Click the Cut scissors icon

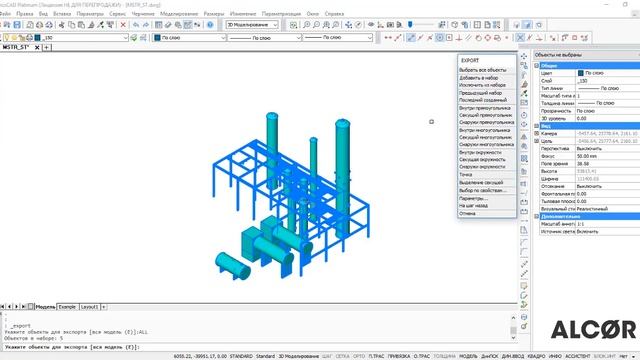click(62, 25)
